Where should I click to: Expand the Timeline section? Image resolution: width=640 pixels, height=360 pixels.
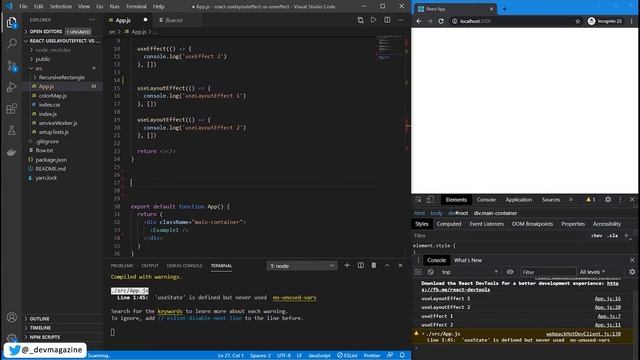[40, 328]
